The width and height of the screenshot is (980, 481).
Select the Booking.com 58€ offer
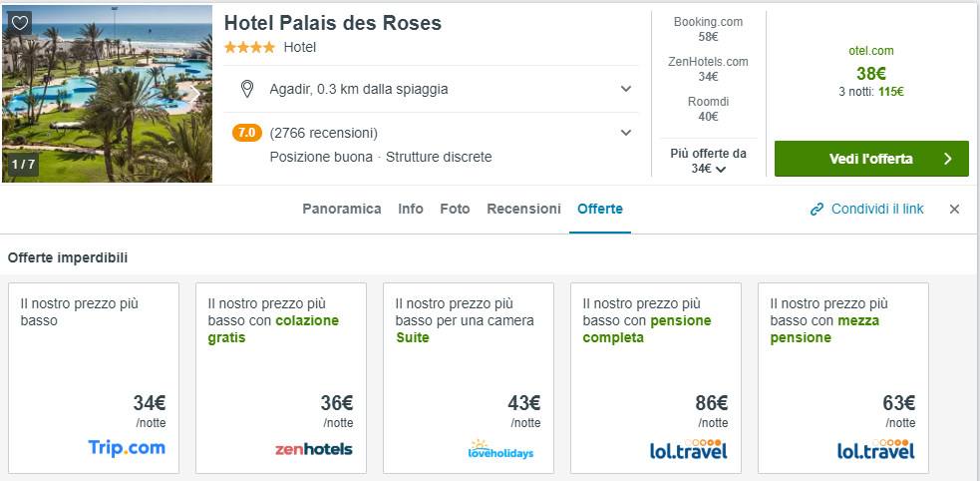pyautogui.click(x=708, y=29)
